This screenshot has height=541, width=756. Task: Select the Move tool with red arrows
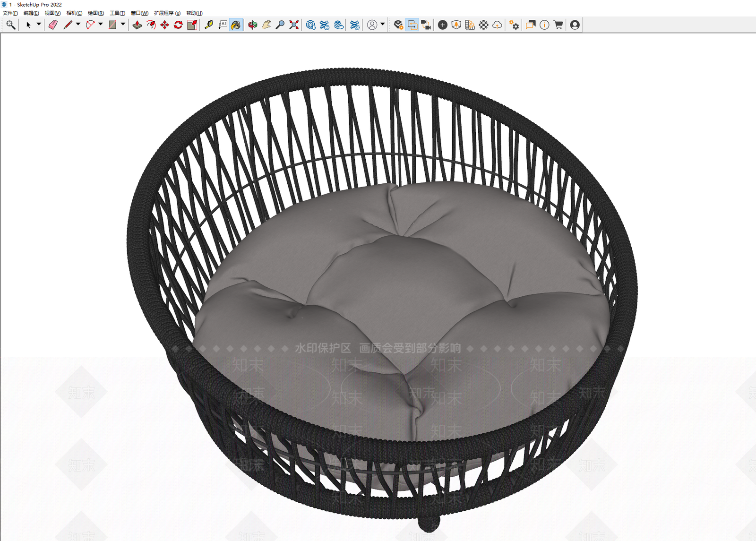pyautogui.click(x=164, y=25)
